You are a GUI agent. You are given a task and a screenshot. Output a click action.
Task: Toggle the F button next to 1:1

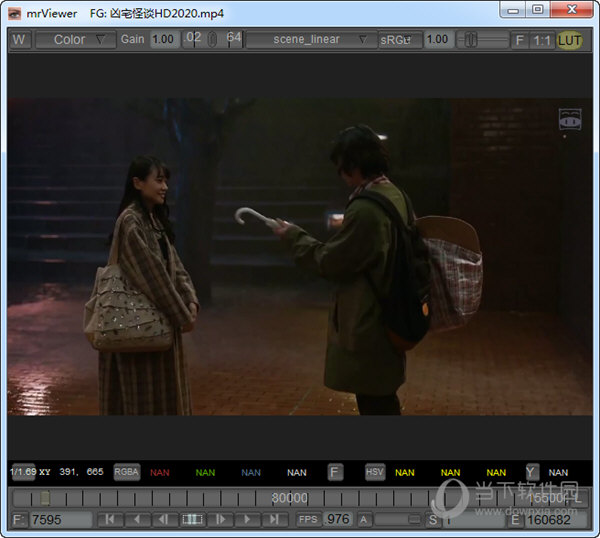pos(519,40)
